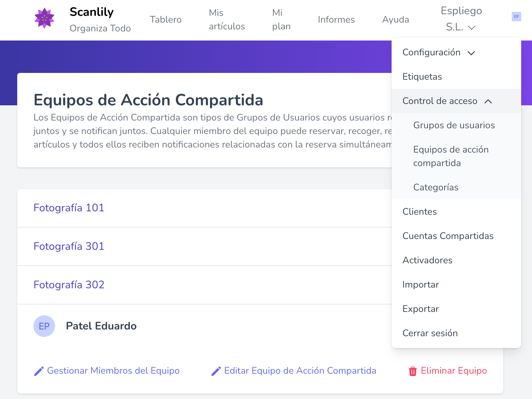Open the Espliego S.L. company dropdown
The height and width of the screenshot is (399, 532).
click(x=461, y=19)
